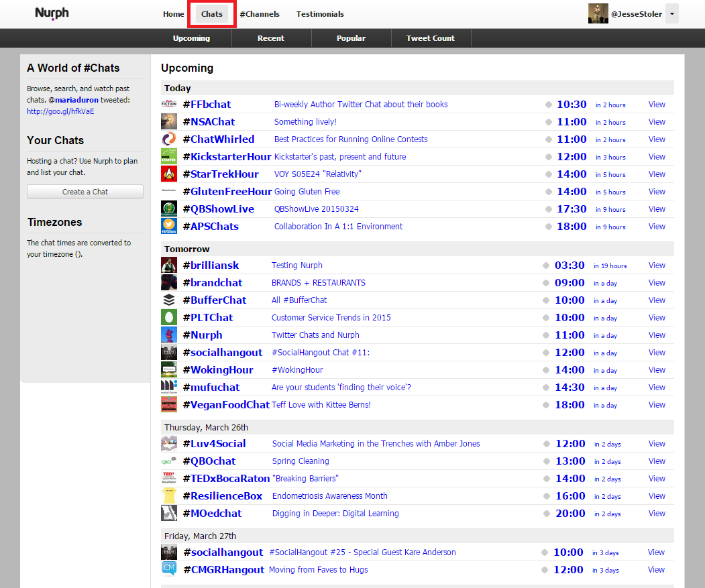
Task: Click the PLTChat green egg avatar
Action: click(x=169, y=318)
